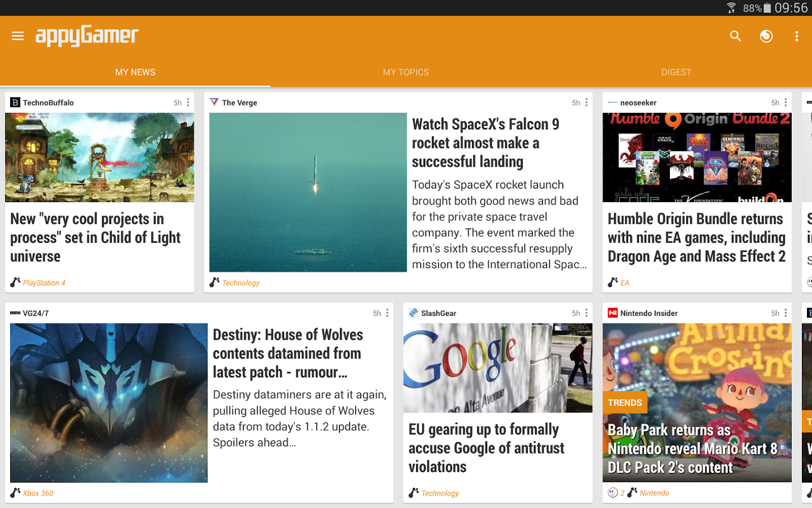Screen dimensions: 812x508
Task: Read "Watch SpaceX's Falcon 9 rocket" headline
Action: (486, 143)
